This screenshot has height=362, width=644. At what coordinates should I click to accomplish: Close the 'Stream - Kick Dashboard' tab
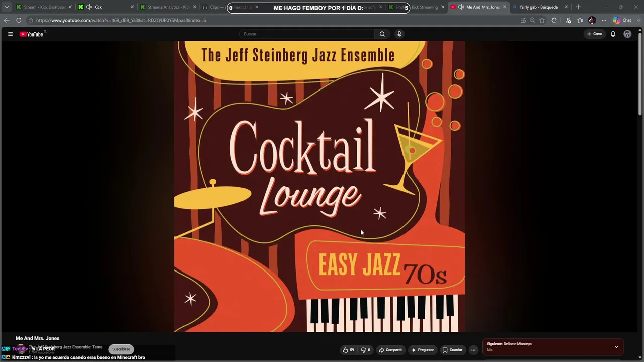tap(70, 7)
